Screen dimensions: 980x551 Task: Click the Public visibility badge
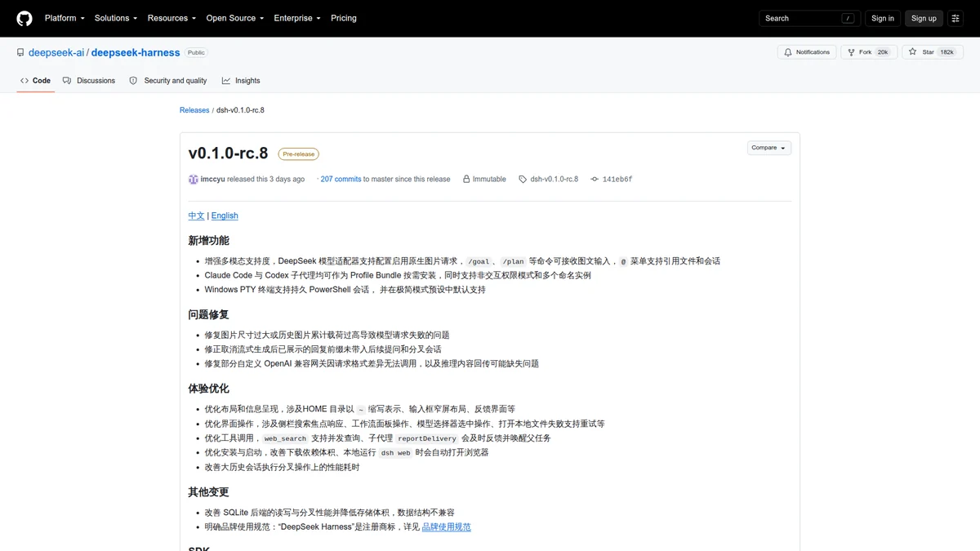pos(196,52)
